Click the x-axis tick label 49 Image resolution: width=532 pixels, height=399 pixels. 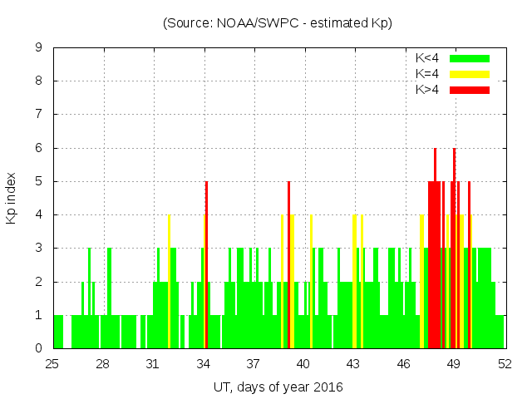pos(454,364)
